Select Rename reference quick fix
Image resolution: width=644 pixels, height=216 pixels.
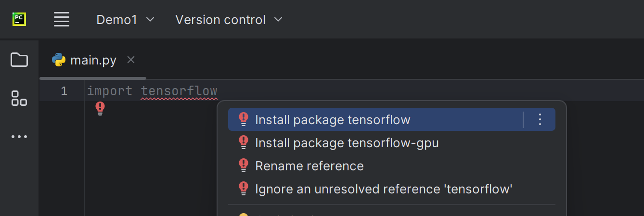point(309,166)
